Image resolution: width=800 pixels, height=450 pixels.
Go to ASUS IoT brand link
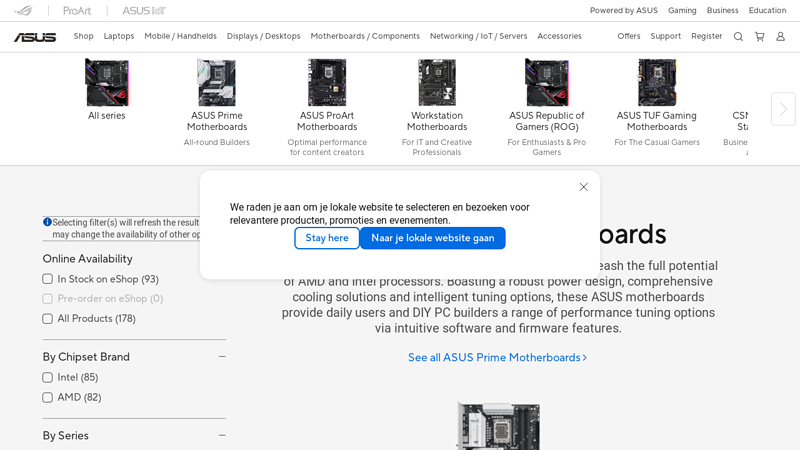click(x=144, y=11)
